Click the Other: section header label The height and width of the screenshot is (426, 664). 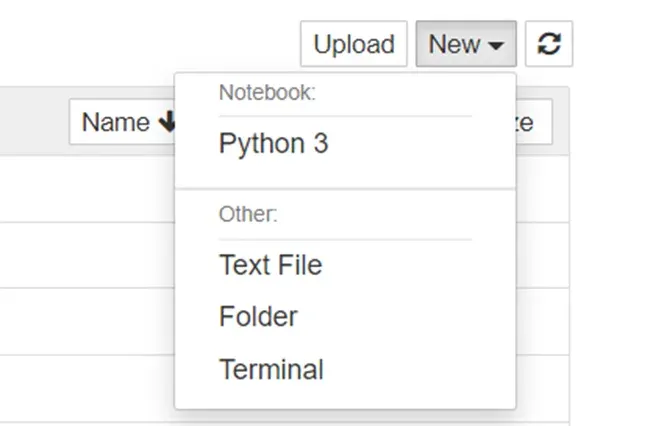[x=248, y=214]
